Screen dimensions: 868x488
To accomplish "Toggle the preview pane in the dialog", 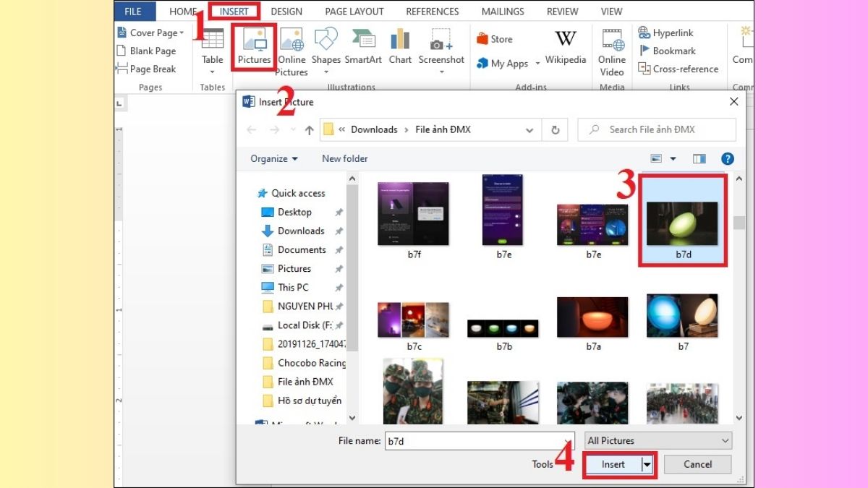I will [701, 158].
